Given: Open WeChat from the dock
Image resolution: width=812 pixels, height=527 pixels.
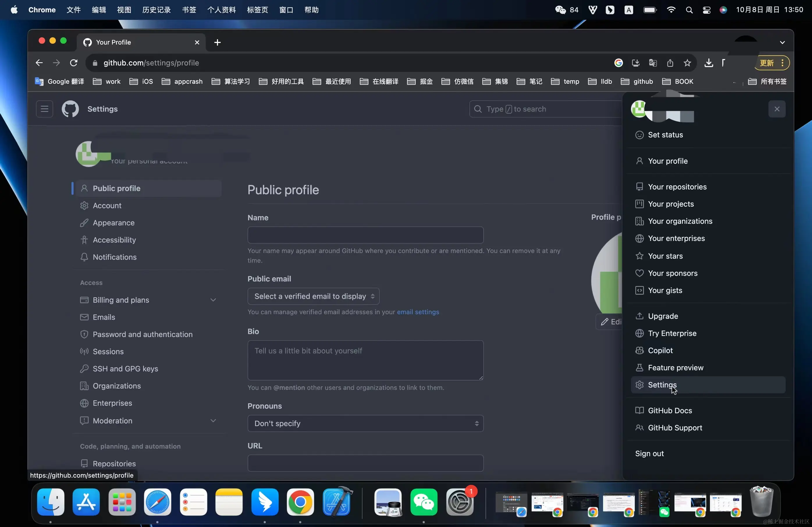Looking at the screenshot, I should pos(424,502).
